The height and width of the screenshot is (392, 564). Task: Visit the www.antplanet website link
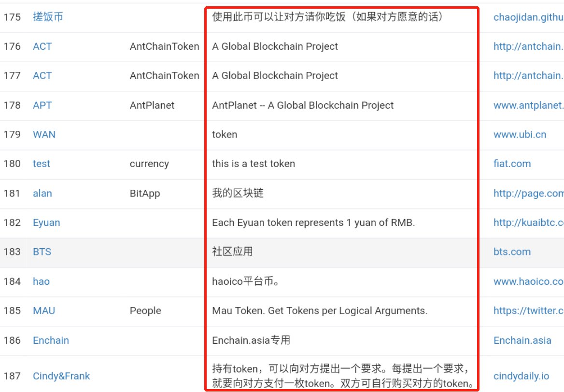point(528,105)
